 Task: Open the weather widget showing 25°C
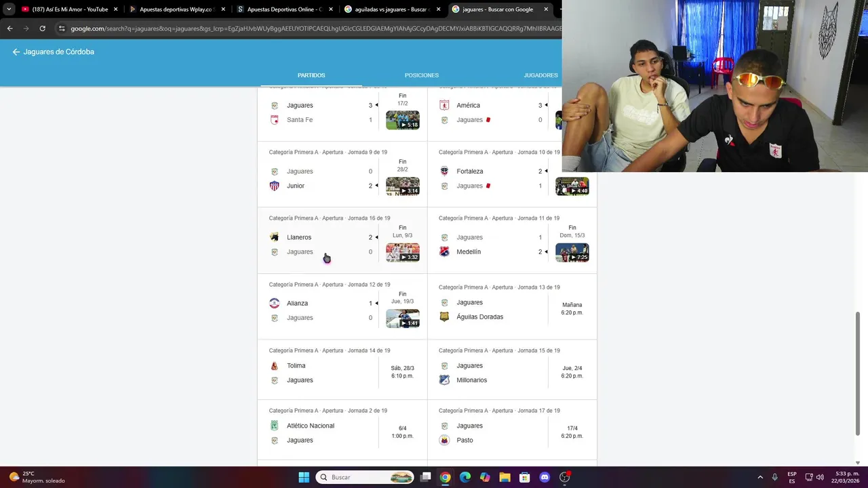pyautogui.click(x=37, y=477)
